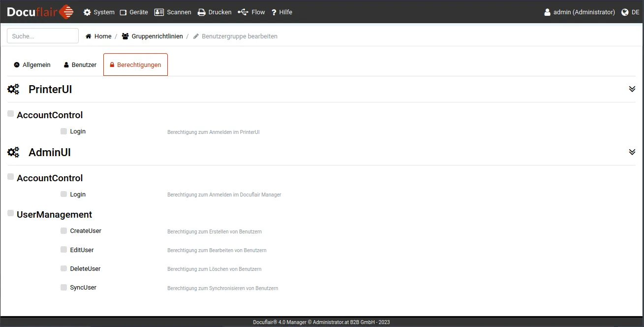Click the Suche search field
This screenshot has width=644, height=327.
click(x=43, y=36)
